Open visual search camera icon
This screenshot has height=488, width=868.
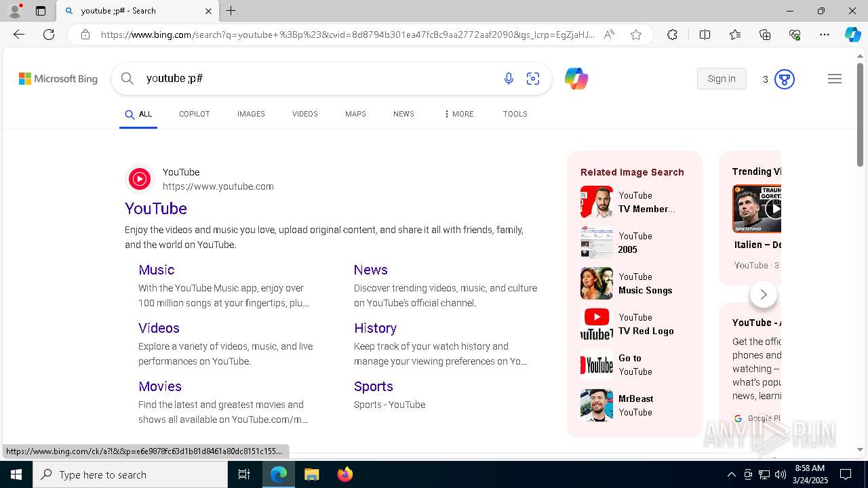pyautogui.click(x=533, y=79)
